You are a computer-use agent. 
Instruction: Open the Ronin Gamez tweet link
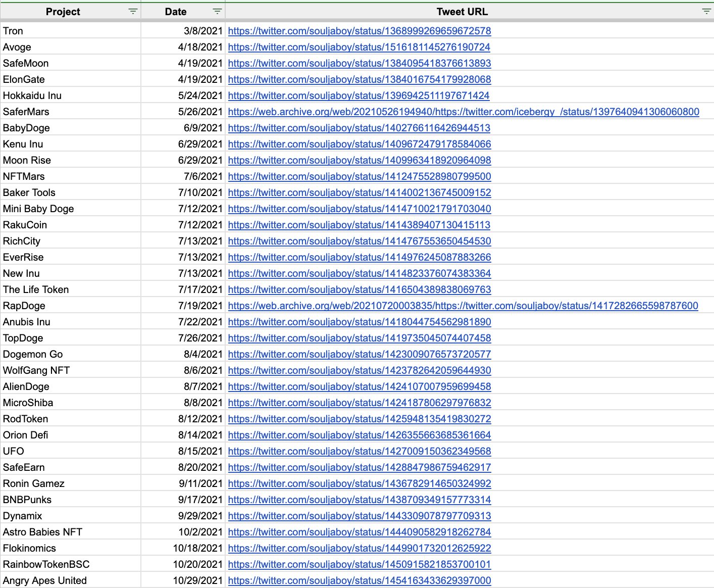click(x=360, y=483)
